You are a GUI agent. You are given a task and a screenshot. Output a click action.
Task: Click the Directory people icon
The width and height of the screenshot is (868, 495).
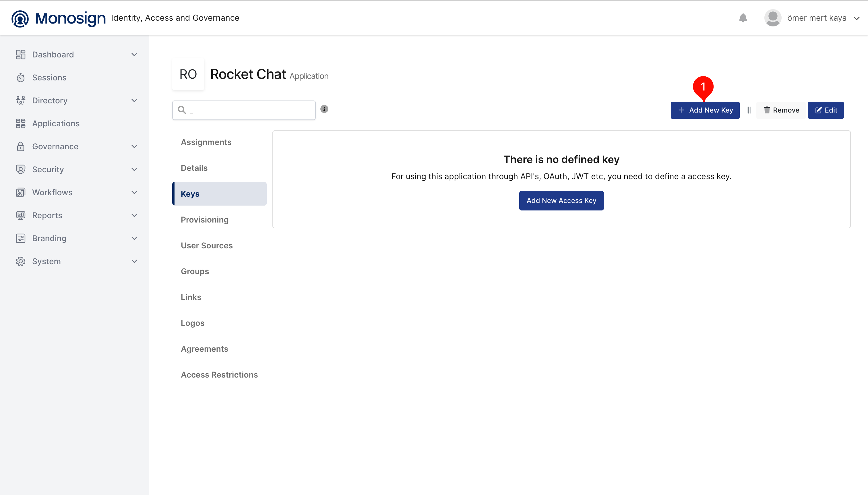pyautogui.click(x=20, y=100)
